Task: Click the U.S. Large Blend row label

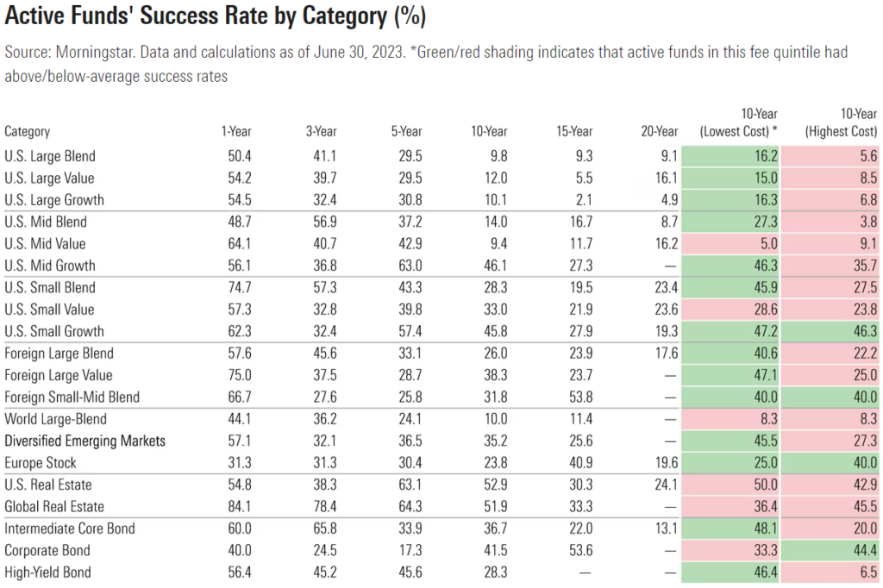Action: point(50,156)
